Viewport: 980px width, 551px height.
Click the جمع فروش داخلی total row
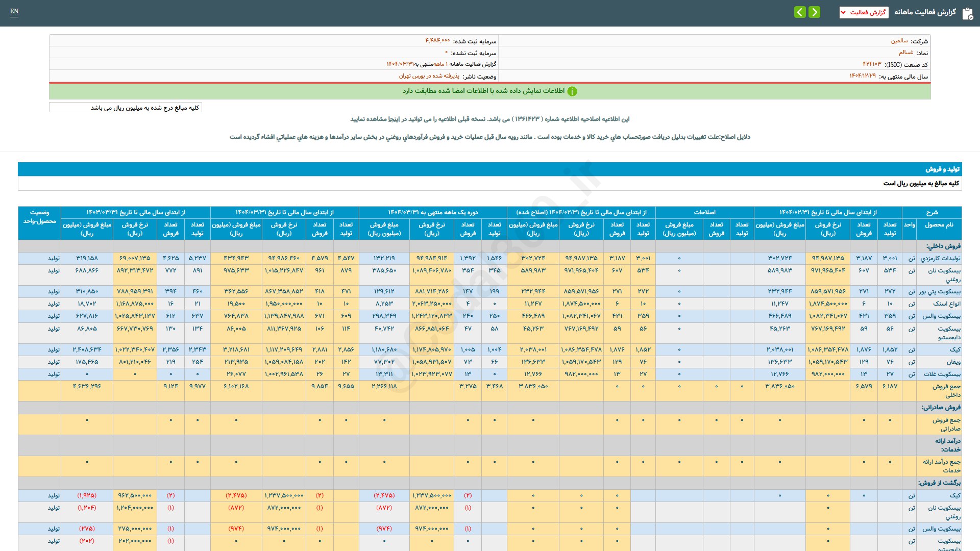pyautogui.click(x=490, y=391)
